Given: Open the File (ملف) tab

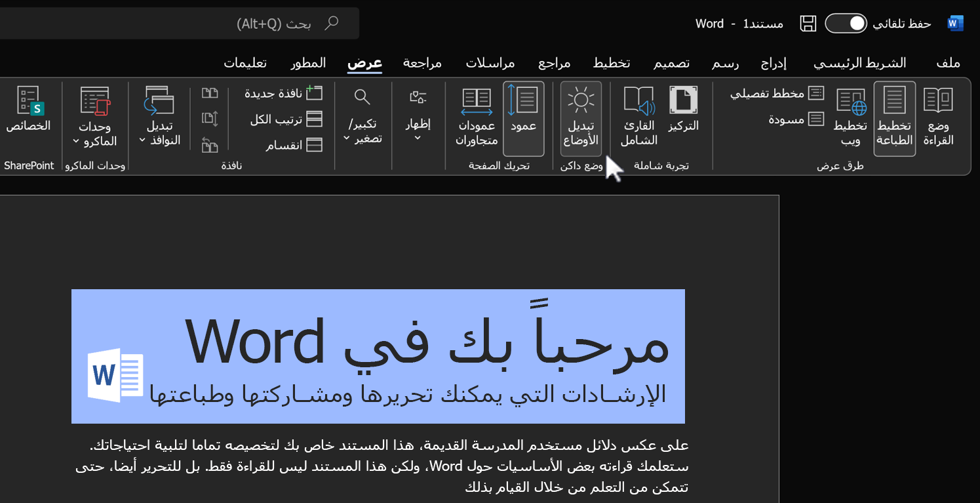Looking at the screenshot, I should [949, 63].
